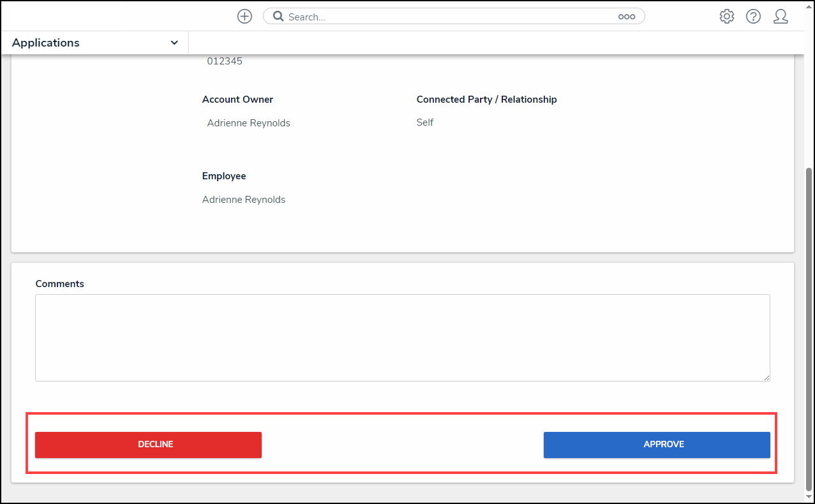Open advanced search options ellipsis icon

(x=626, y=17)
